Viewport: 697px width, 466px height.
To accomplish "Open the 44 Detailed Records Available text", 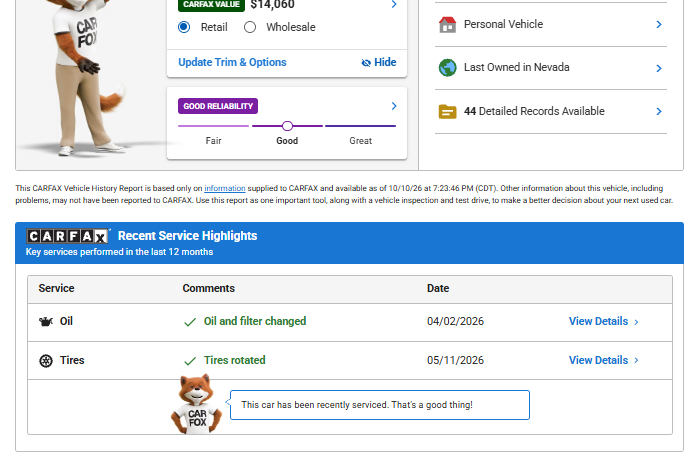I will pos(534,111).
